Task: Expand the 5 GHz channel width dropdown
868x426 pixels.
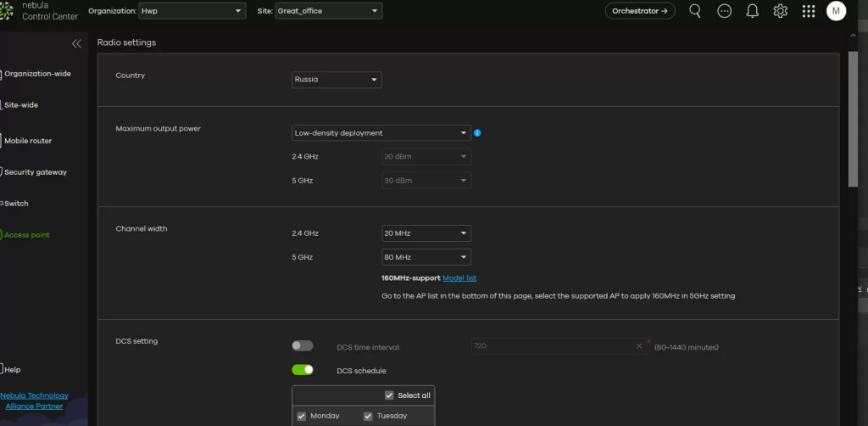Action: [426, 257]
